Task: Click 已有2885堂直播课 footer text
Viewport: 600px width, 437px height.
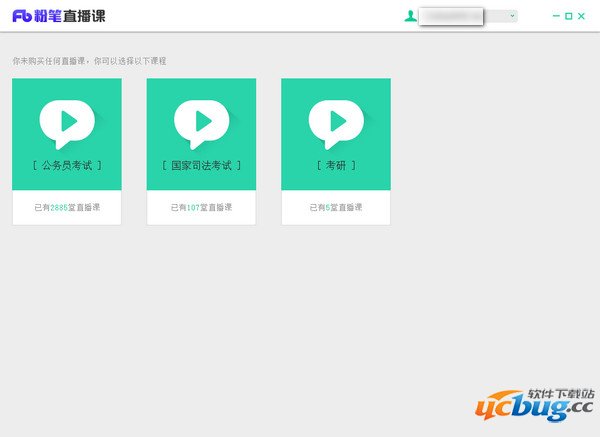Action: pyautogui.click(x=67, y=207)
